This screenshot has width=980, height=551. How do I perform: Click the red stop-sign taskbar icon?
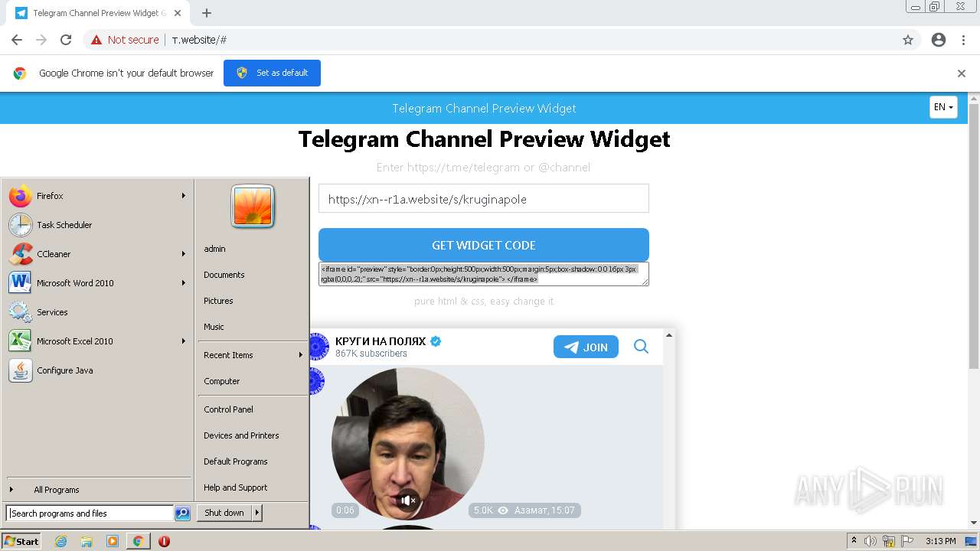164,541
